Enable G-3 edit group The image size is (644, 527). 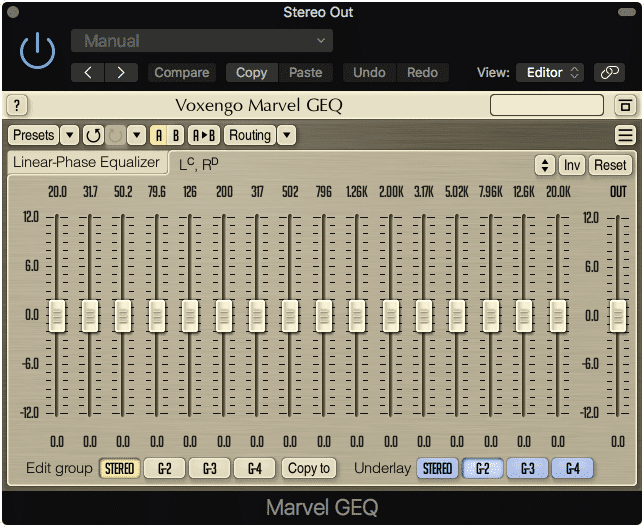coord(209,468)
